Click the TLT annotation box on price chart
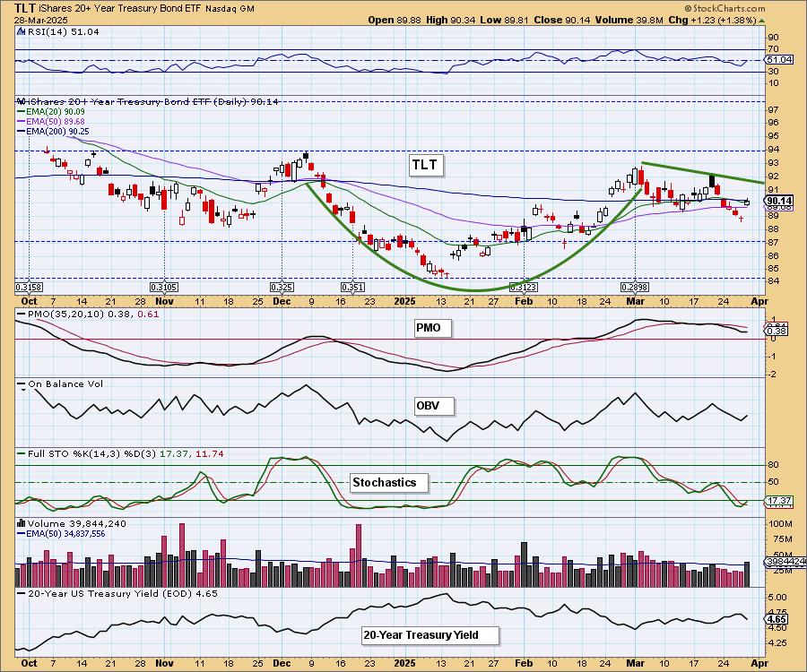 (425, 165)
